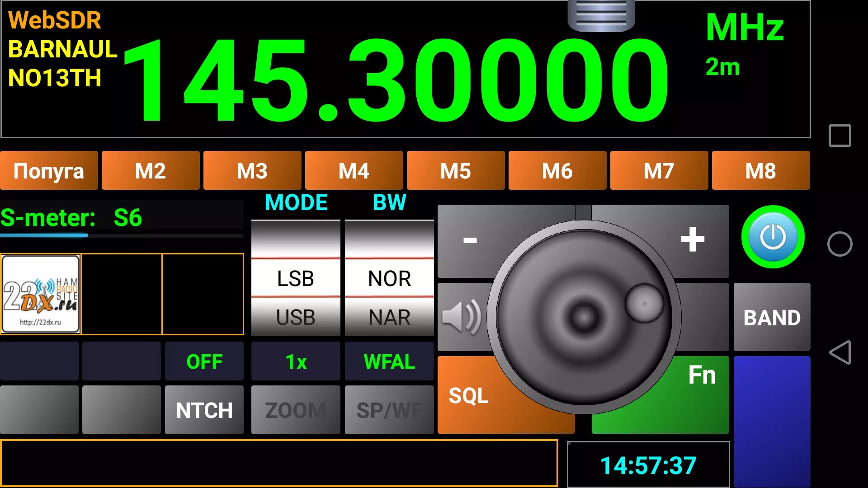Select NAR in the BW picker

389,317
